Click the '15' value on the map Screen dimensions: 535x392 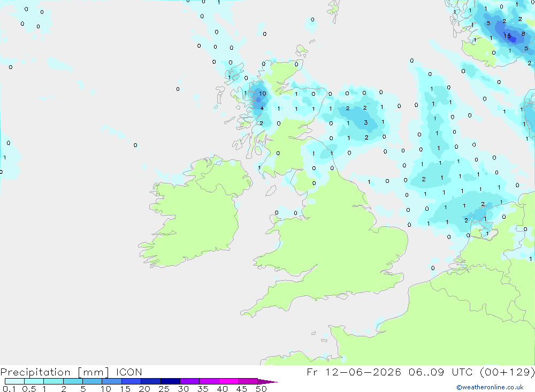(507, 35)
